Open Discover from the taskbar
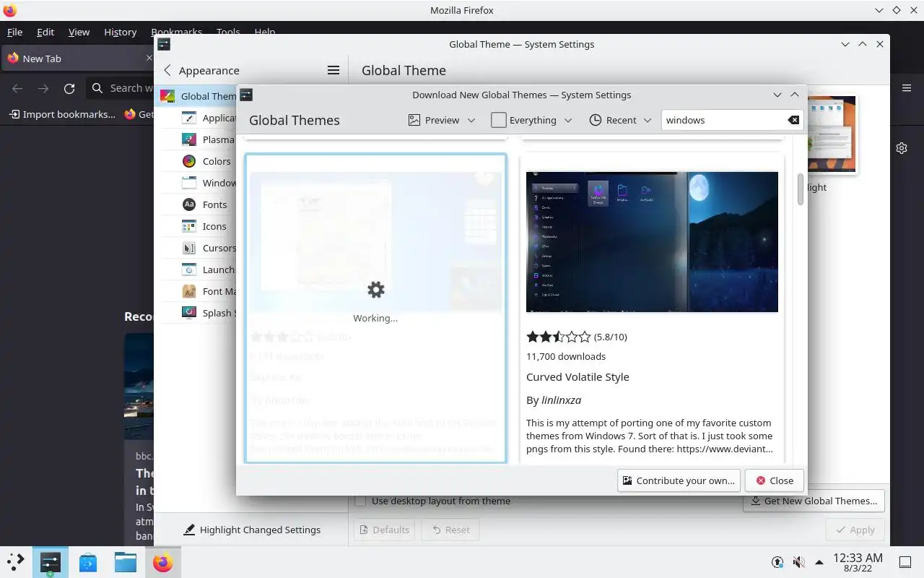924x578 pixels. [88, 562]
